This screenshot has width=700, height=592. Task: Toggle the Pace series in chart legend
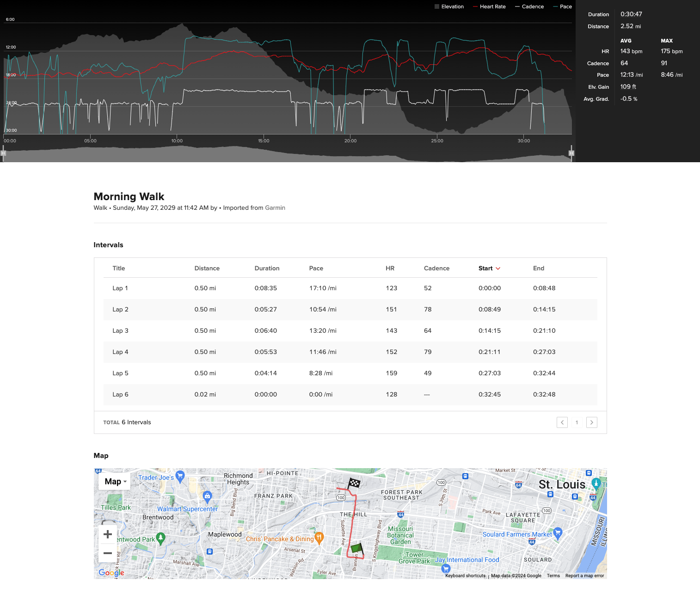point(562,6)
